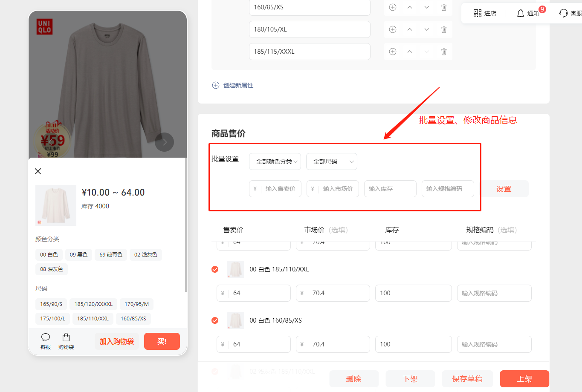This screenshot has width=582, height=392.
Task: Open 全部尺码 dropdown
Action: 332,161
